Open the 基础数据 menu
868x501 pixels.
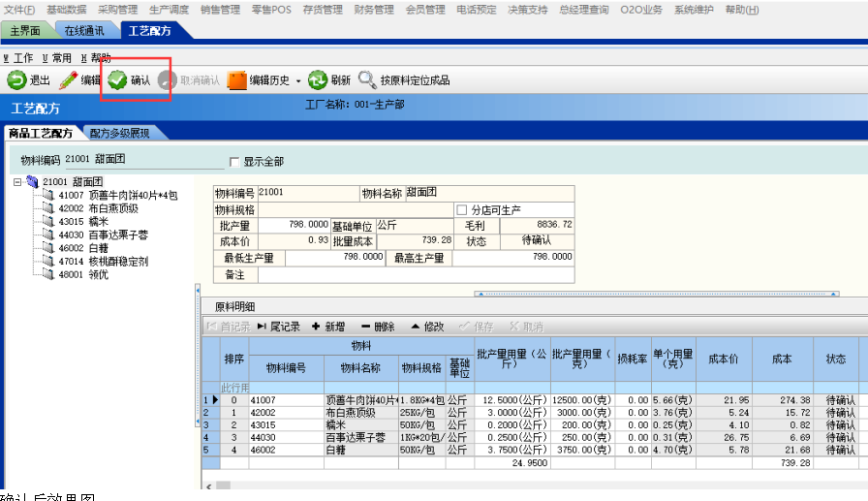pos(67,10)
